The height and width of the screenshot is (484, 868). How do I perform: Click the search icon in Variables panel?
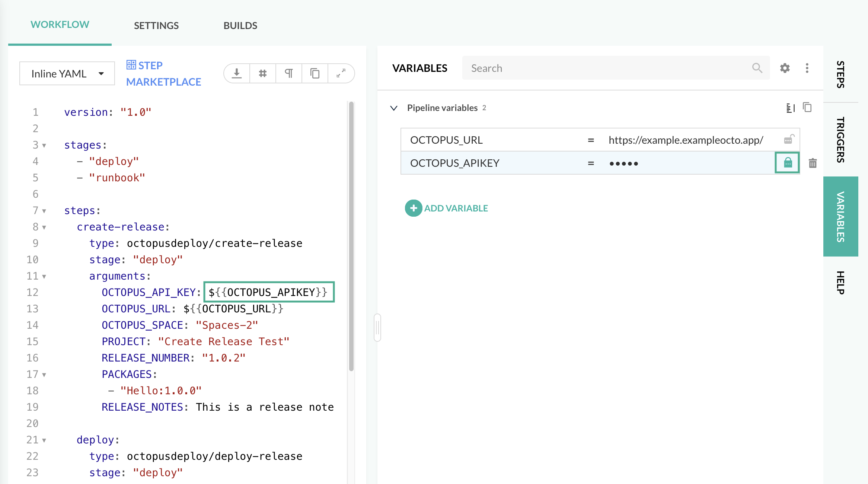[x=757, y=67]
